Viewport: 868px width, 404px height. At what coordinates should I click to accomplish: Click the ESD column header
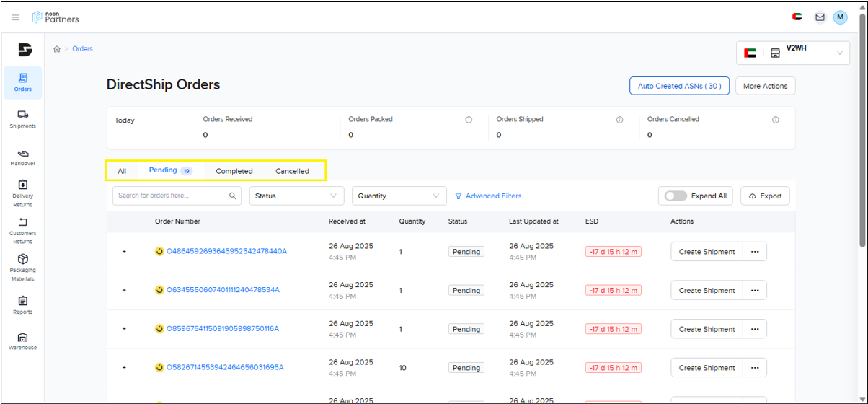[x=592, y=221]
